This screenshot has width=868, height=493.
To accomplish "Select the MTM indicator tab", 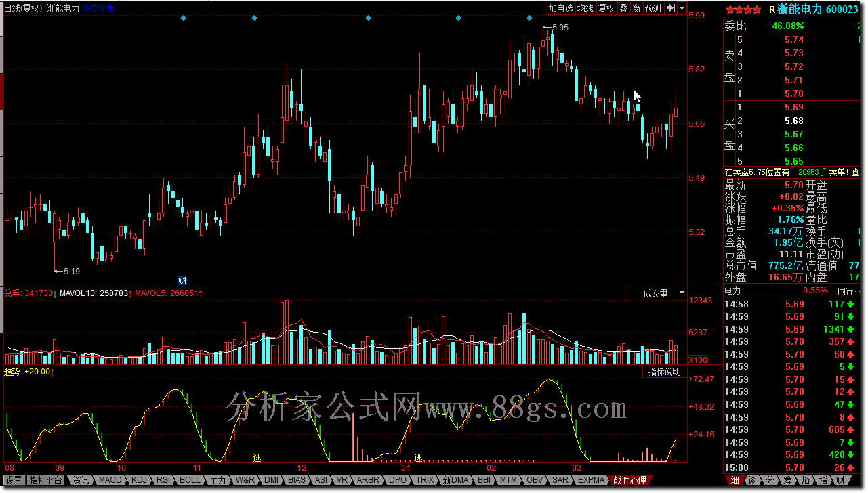I will click(508, 480).
